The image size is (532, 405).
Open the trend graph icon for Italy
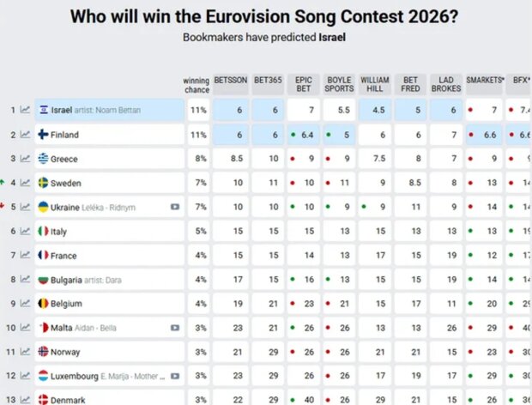tap(26, 232)
